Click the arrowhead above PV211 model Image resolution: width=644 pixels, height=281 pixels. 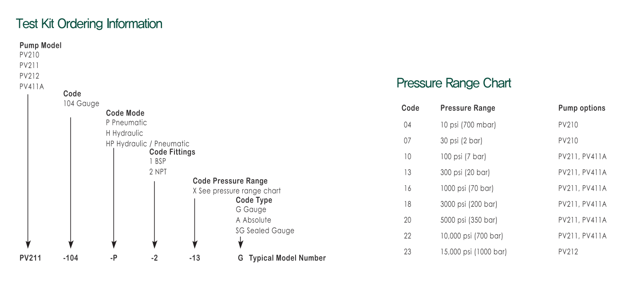(28, 245)
